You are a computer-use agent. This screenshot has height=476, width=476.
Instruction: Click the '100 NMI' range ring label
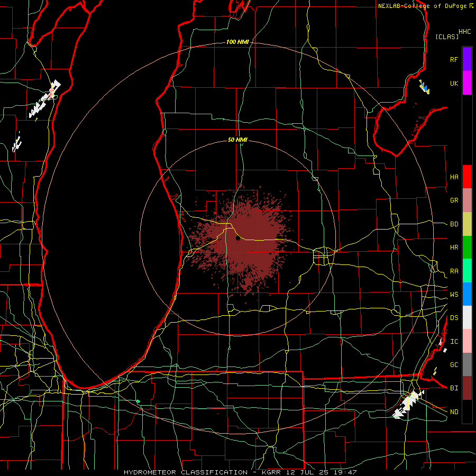pos(237,42)
